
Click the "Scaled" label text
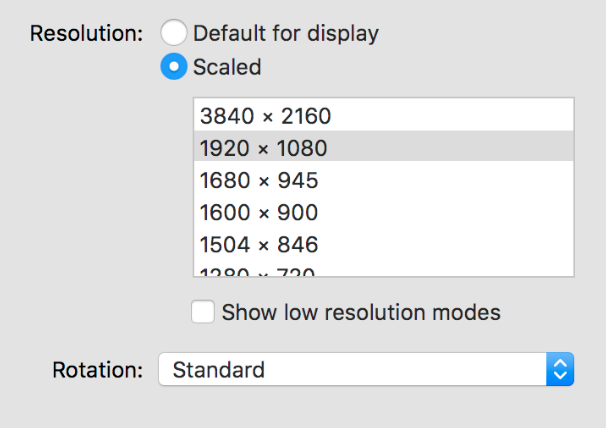pos(227,67)
